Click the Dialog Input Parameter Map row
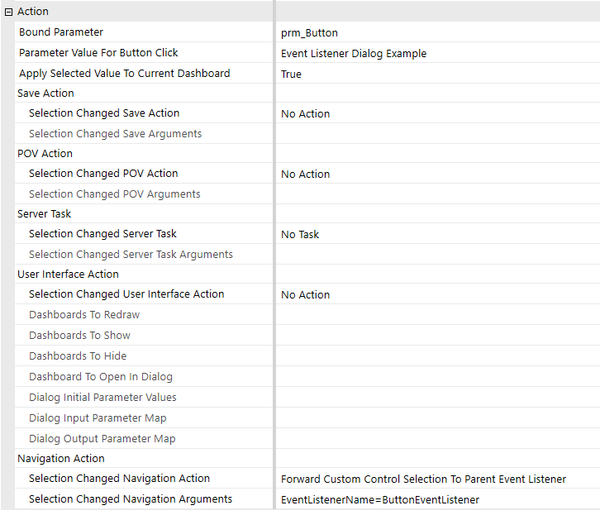600x511 pixels. click(98, 418)
